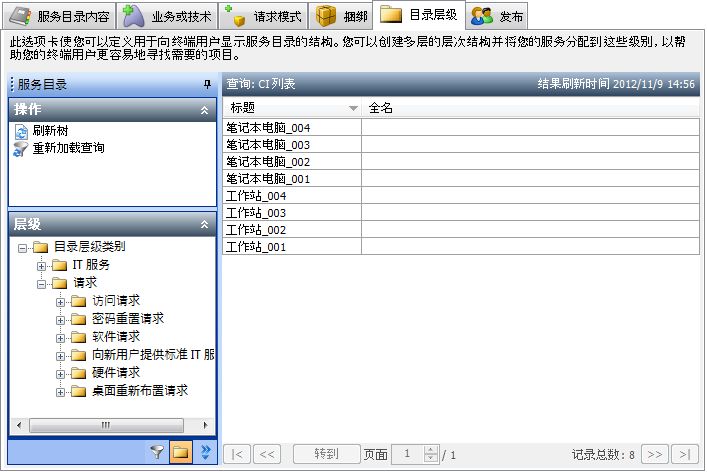Viewport: 707px width, 472px height.
Task: Select row 工作站_003
Action: tap(461, 212)
